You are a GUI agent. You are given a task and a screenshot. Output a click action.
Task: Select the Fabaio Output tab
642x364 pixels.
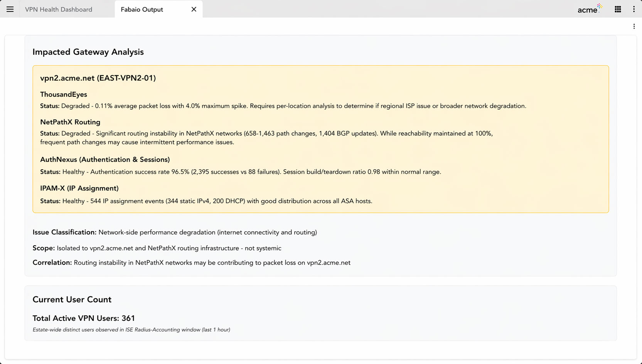(x=142, y=9)
